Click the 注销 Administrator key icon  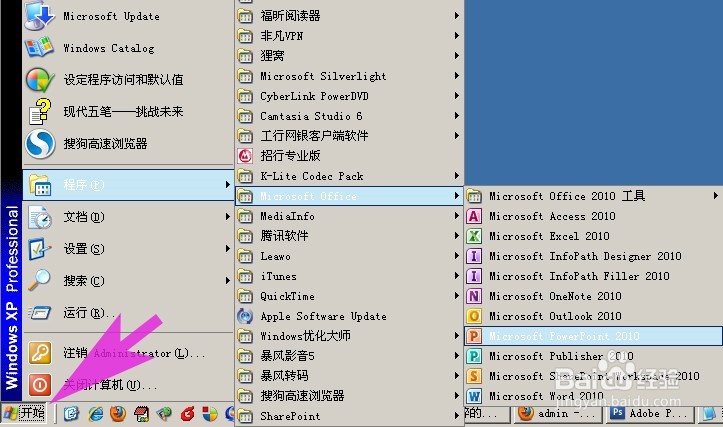[40, 353]
